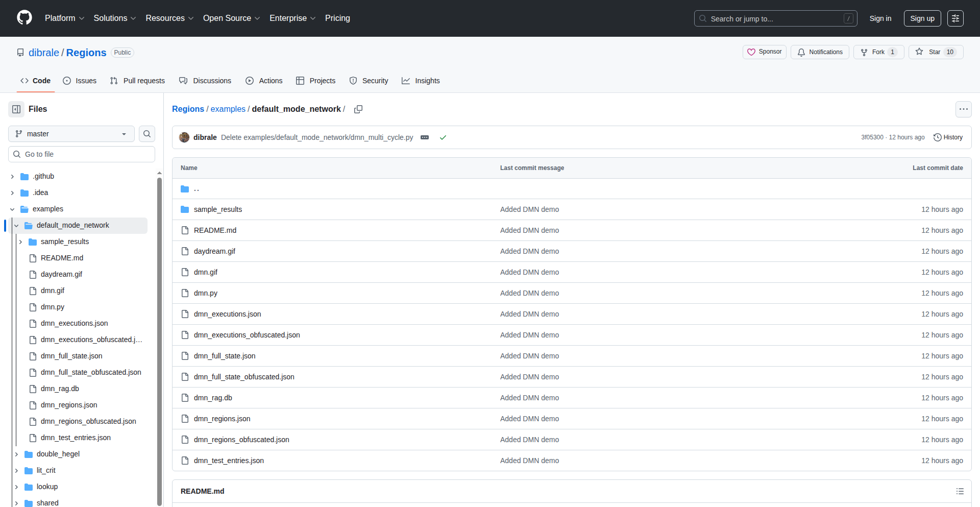Go to the Pricing page
This screenshot has height=507, width=980.
tap(337, 18)
